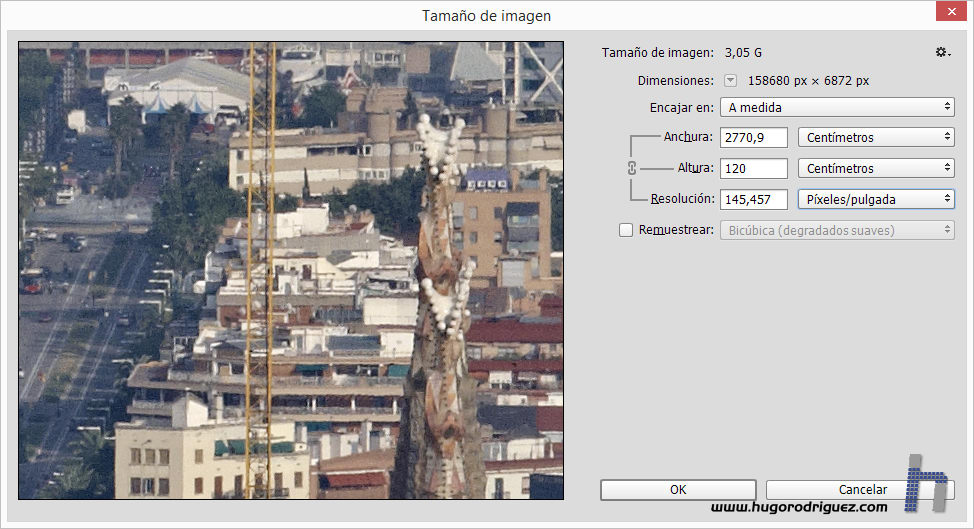The height and width of the screenshot is (529, 974).
Task: Close the Tamaño de imagen dialog
Action: click(x=951, y=11)
